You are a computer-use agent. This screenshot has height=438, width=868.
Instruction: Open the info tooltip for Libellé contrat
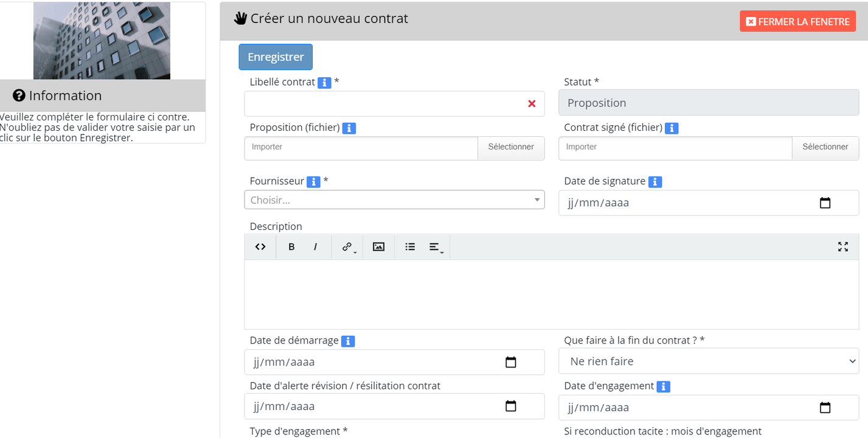[x=324, y=82]
